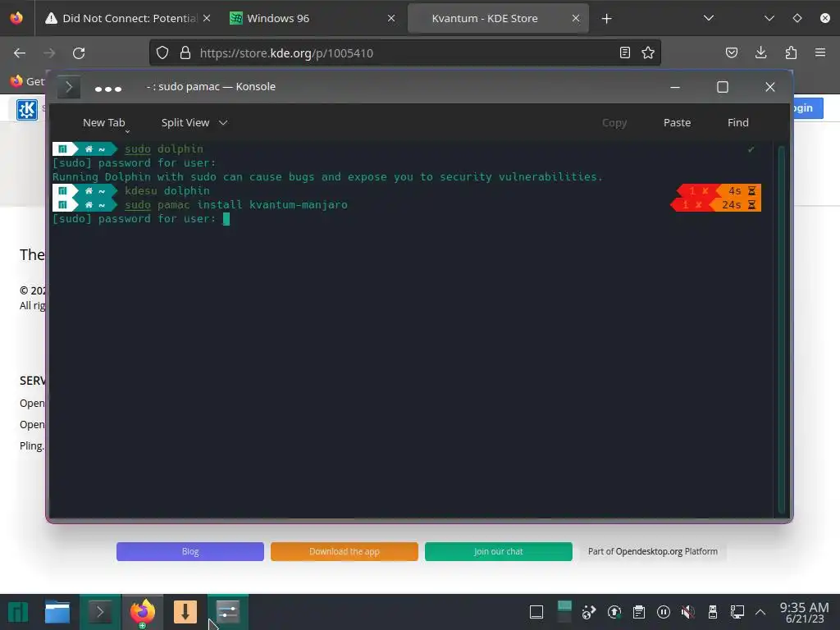
Task: Click the window shade chevron in Firefox title bar
Action: coord(769,18)
